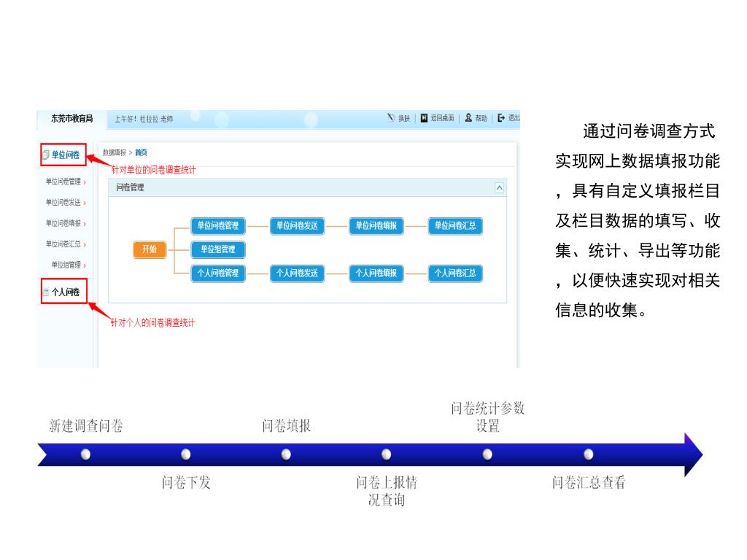Image resolution: width=747 pixels, height=560 pixels.
Task: Select the 个人问卷 sidebar section
Action: [x=64, y=292]
